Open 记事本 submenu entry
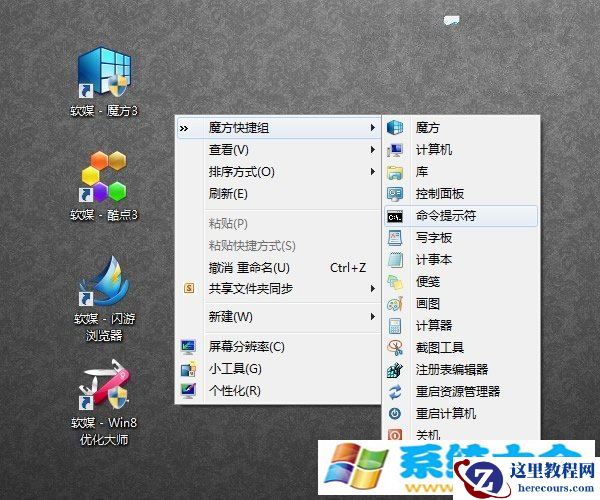600x500 pixels. [461, 260]
